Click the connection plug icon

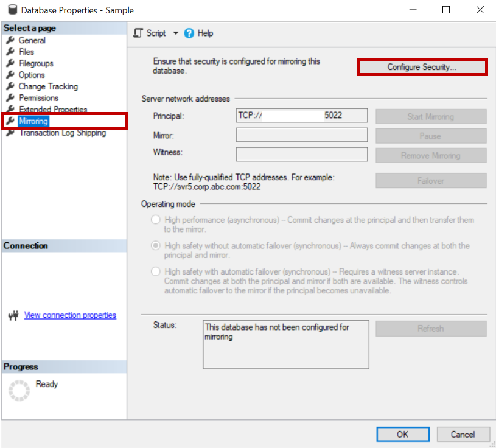13,315
